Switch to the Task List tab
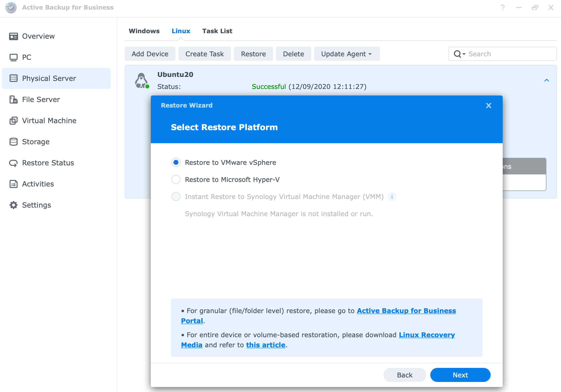The image size is (561, 392). [x=217, y=31]
